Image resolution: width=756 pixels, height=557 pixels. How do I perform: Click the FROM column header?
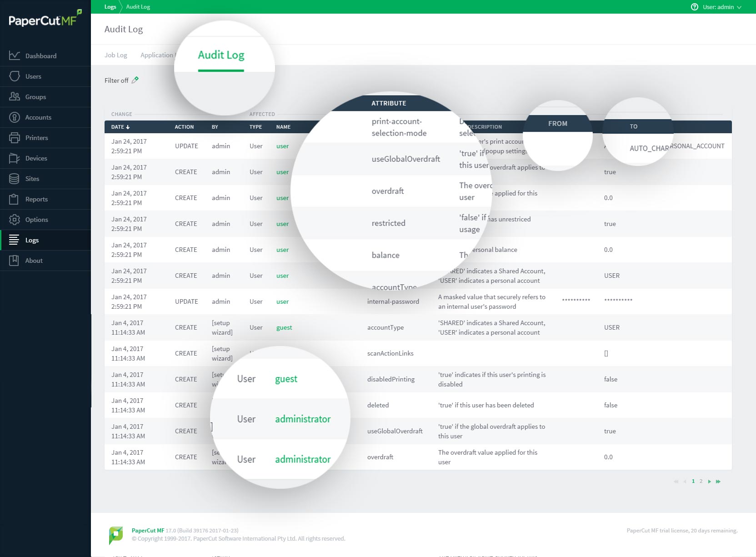[558, 123]
